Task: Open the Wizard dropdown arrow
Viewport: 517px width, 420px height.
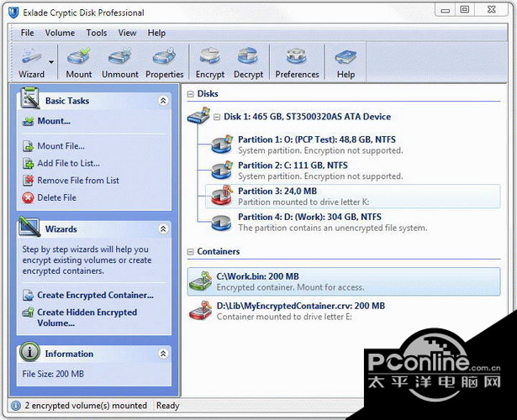Action: [51, 62]
